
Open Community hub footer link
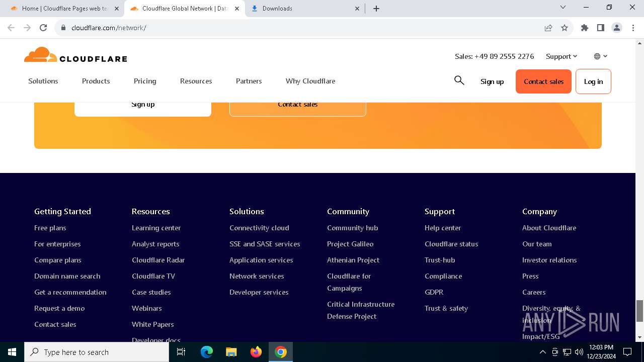click(x=353, y=228)
